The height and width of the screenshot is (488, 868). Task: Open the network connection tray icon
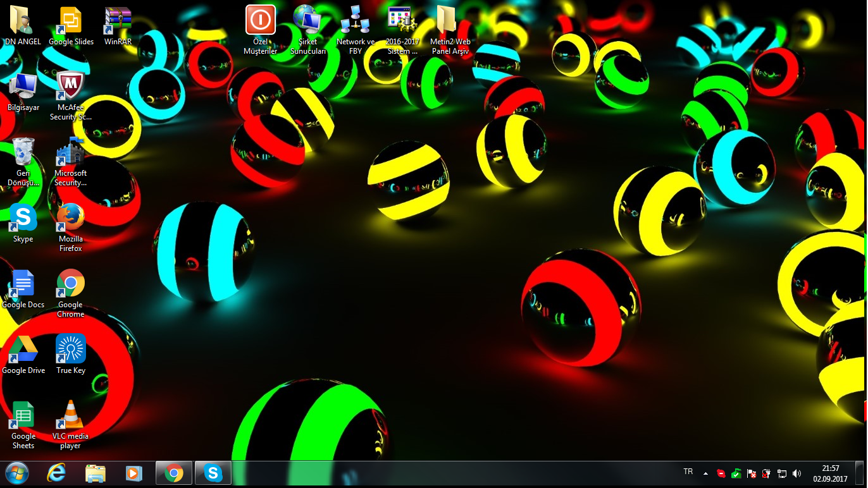click(x=782, y=473)
